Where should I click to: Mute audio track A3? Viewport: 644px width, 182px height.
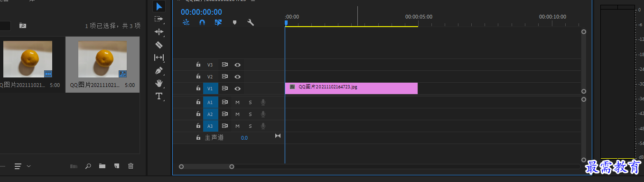click(x=237, y=126)
